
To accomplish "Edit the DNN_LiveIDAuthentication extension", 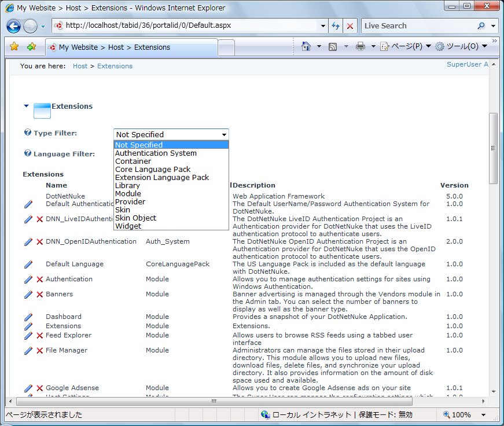I will pyautogui.click(x=28, y=219).
